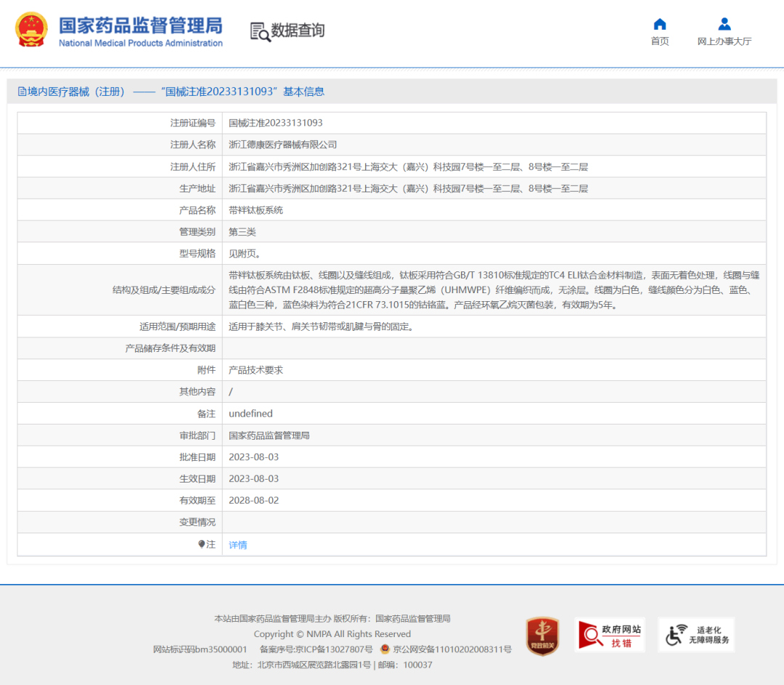Click the registration number value 国械注准20233131093
Viewport: 784px width, 685px height.
click(x=275, y=123)
